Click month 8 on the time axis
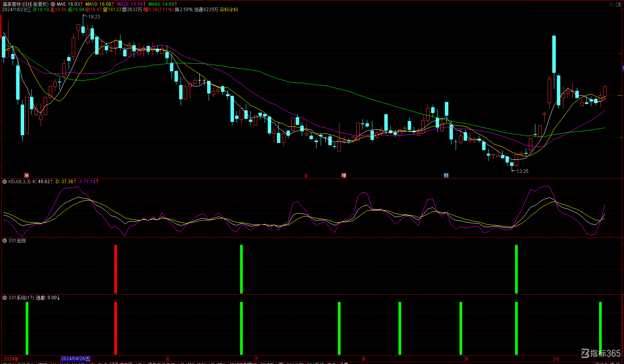Screen dimensions: 624x364 (364, 359)
